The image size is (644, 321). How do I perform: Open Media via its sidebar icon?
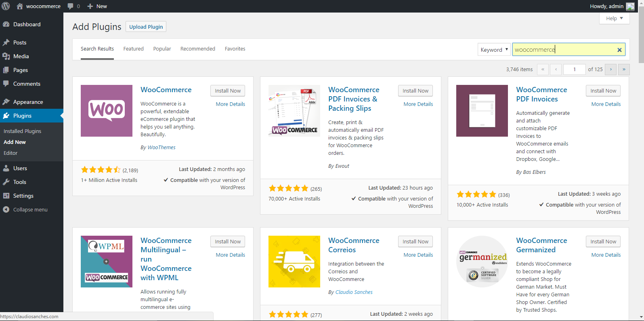coord(6,56)
